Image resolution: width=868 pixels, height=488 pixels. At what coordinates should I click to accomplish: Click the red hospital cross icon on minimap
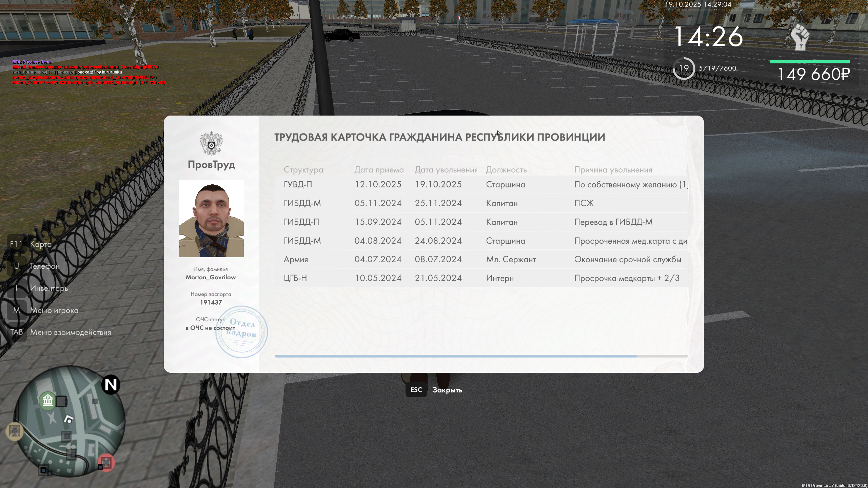[106, 463]
